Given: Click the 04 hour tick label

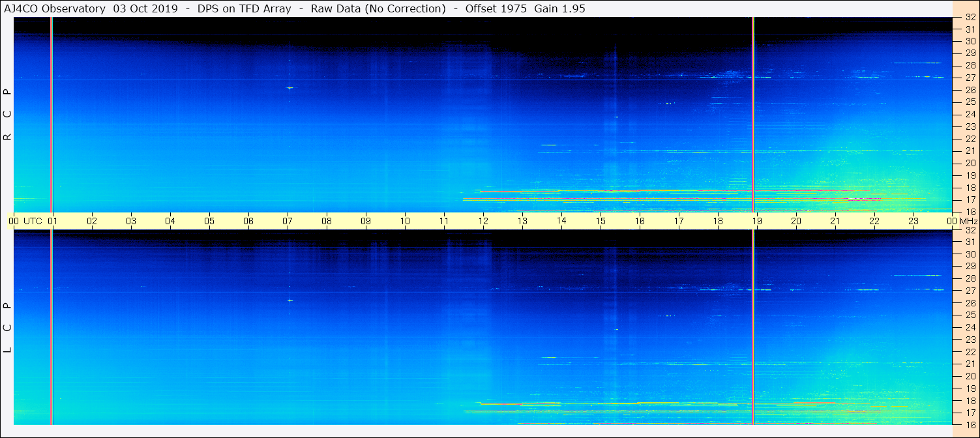Looking at the screenshot, I should click(x=170, y=221).
